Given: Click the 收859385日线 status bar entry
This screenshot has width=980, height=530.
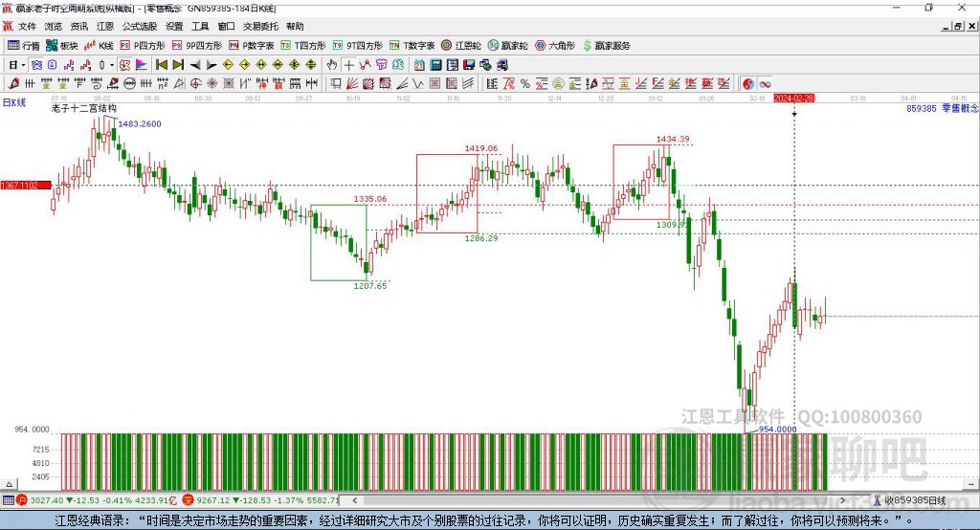Looking at the screenshot, I should click(x=915, y=500).
